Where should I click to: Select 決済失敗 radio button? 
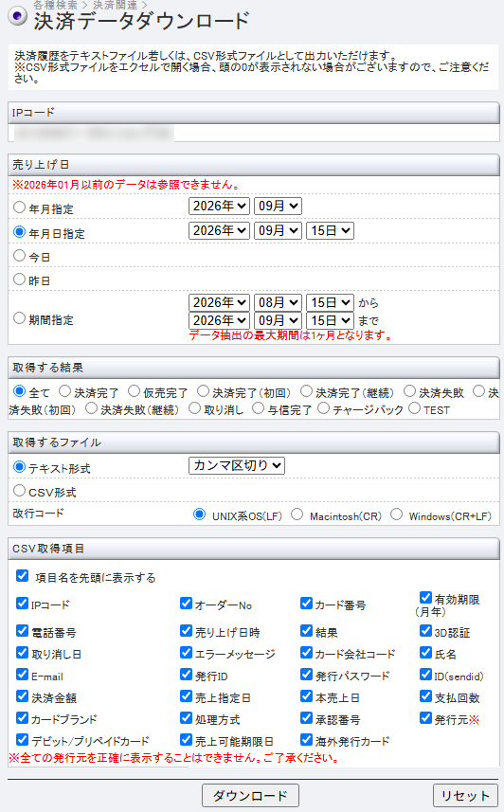point(409,391)
